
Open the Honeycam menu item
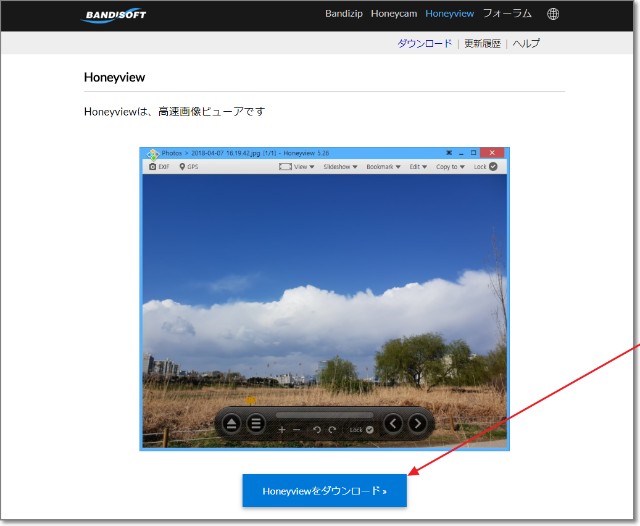(x=393, y=14)
